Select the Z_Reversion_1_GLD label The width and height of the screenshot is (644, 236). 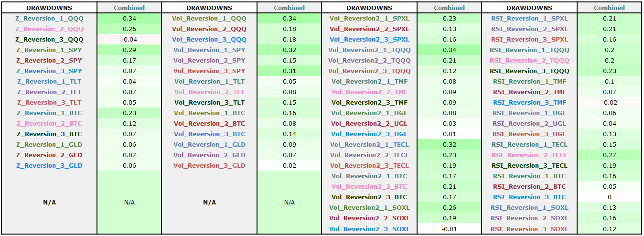tap(49, 144)
